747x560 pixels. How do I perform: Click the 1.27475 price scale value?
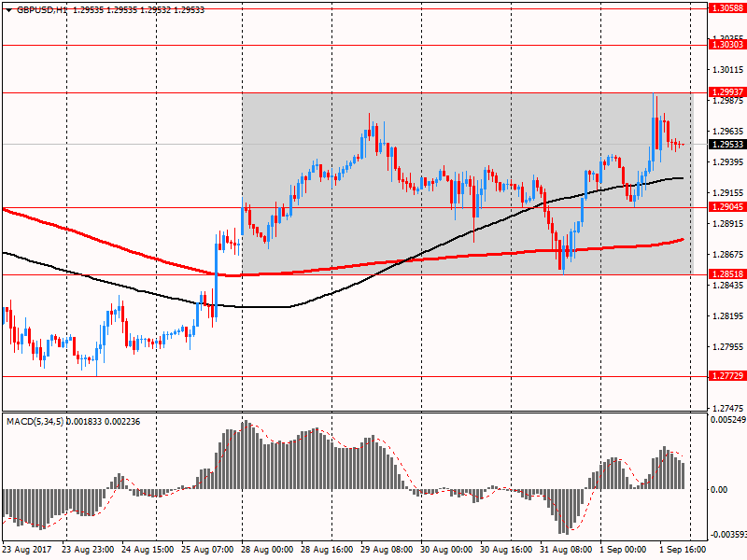(x=727, y=409)
